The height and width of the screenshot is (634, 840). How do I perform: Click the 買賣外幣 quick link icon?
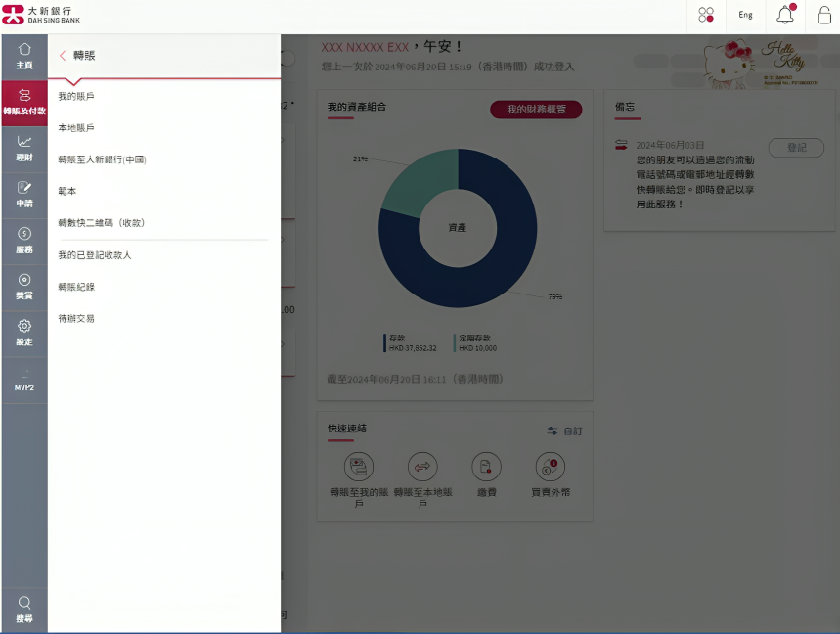tap(551, 467)
